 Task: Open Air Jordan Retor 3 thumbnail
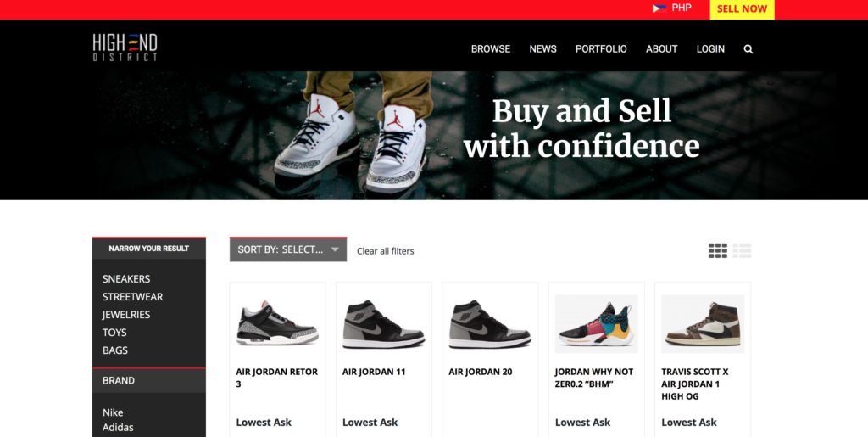pos(277,323)
